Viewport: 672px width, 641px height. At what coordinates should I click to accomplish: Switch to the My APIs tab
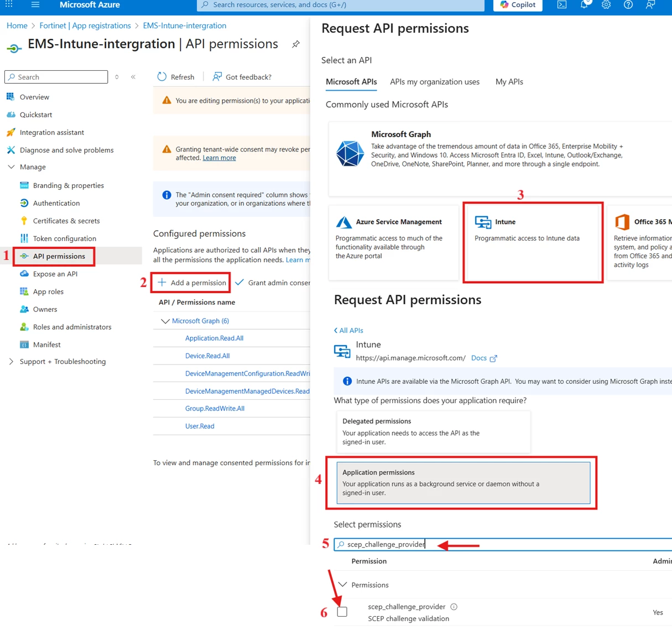(509, 82)
